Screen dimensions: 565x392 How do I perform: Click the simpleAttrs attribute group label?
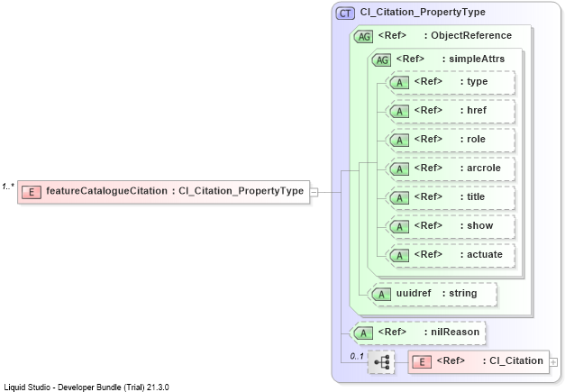click(x=477, y=59)
